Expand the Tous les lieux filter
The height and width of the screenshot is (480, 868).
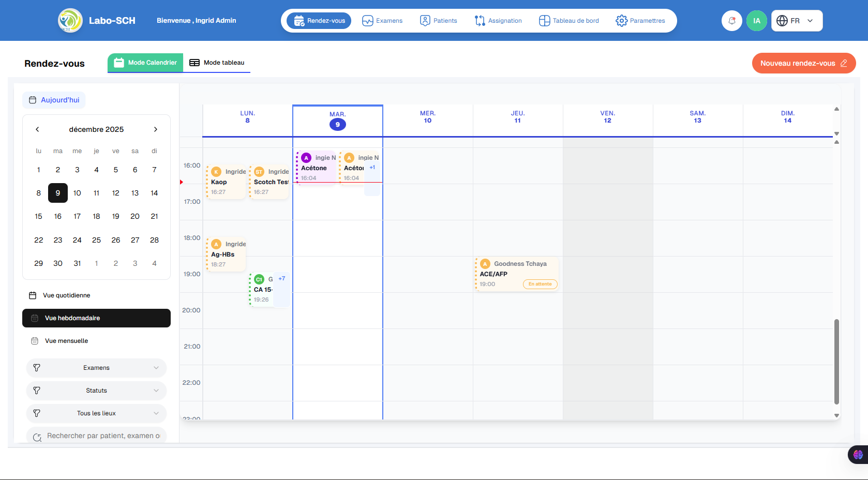[96, 413]
